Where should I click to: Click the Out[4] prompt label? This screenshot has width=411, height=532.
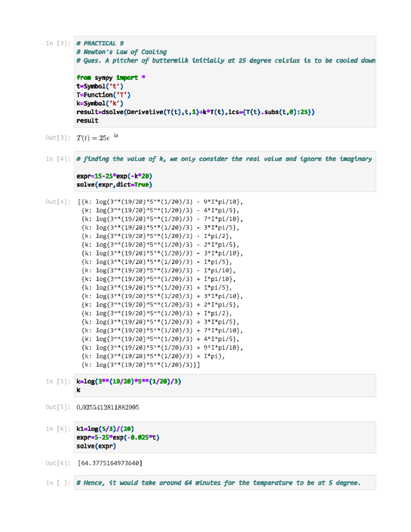(58, 202)
